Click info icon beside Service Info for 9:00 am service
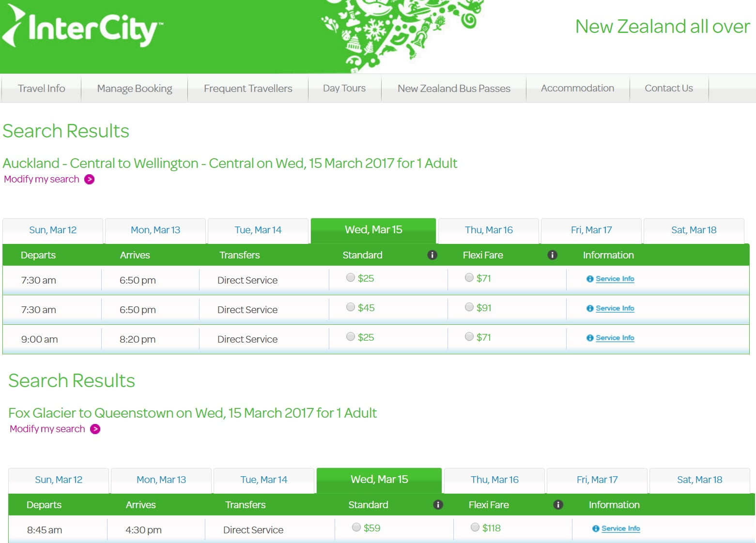 [590, 338]
